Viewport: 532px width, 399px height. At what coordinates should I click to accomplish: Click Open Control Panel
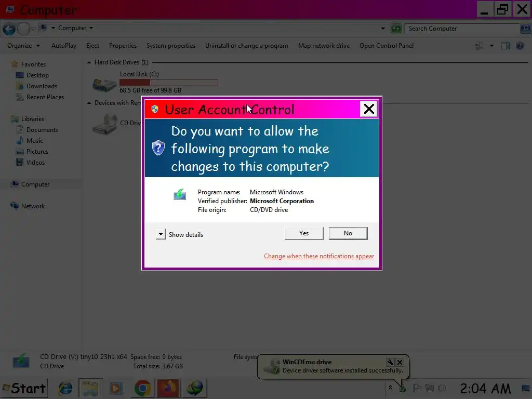[387, 46]
